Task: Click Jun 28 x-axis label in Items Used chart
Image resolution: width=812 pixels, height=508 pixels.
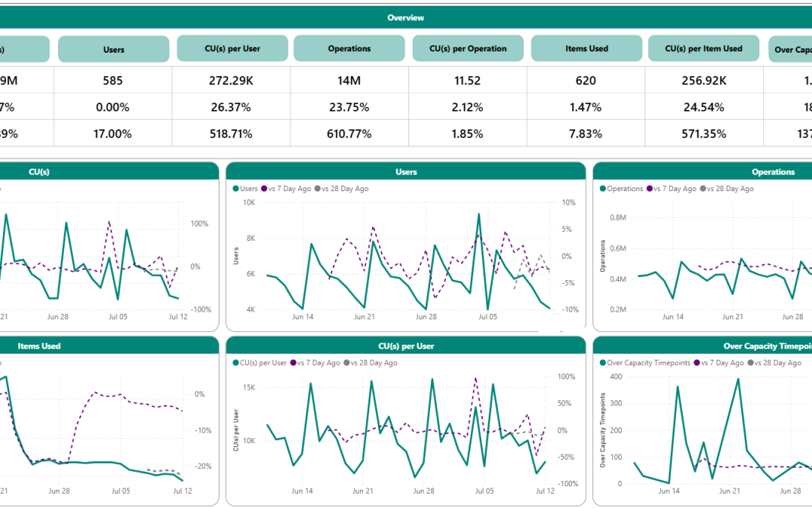Action: [x=59, y=491]
